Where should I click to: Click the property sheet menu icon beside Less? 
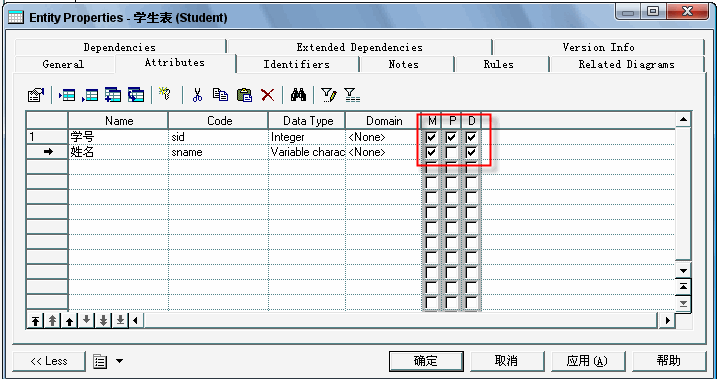(100, 362)
